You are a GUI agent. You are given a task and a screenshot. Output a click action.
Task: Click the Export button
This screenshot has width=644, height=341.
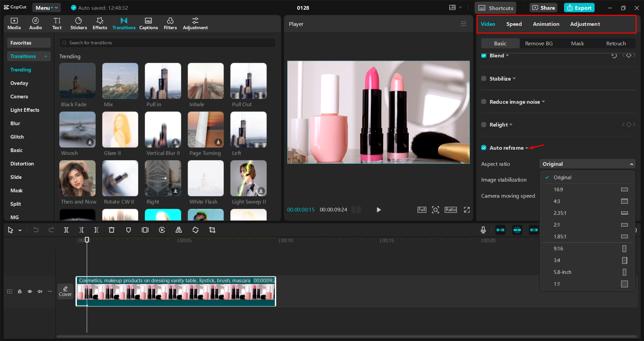pos(579,8)
